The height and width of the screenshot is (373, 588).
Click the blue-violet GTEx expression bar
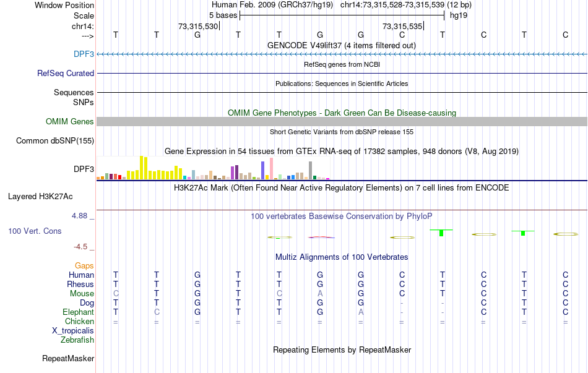pos(263,171)
